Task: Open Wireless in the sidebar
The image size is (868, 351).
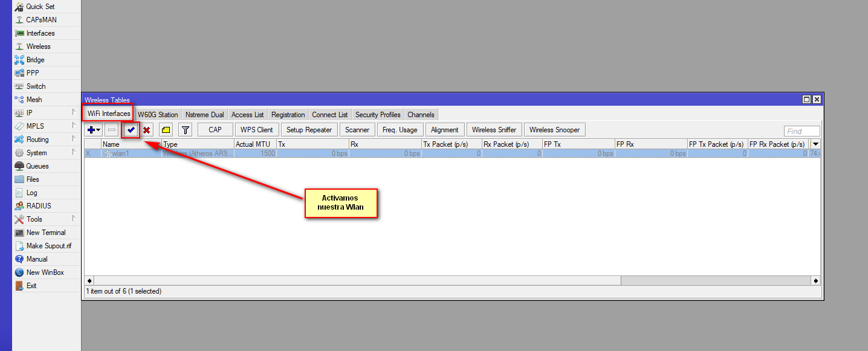Action: 38,47
